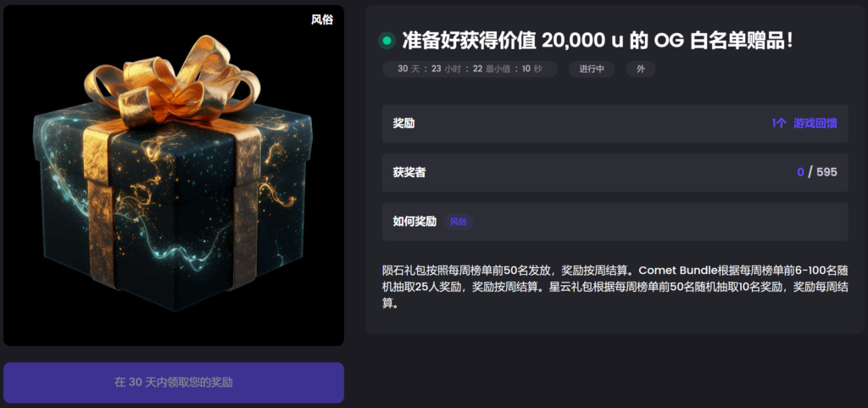Screen dimensions: 868x408
Task: Click the purple 风俗 tag beside 如何奖励
Action: pyautogui.click(x=459, y=222)
